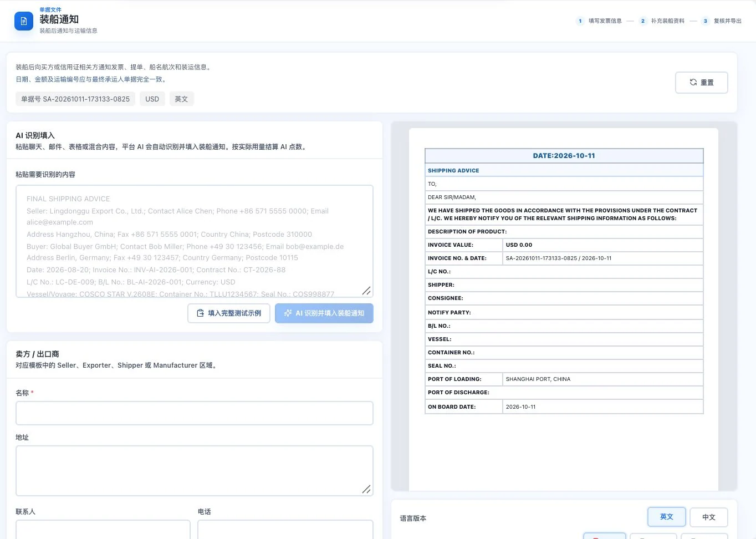Click the L/C NO.: row in preview
756x539 pixels.
tap(564, 272)
